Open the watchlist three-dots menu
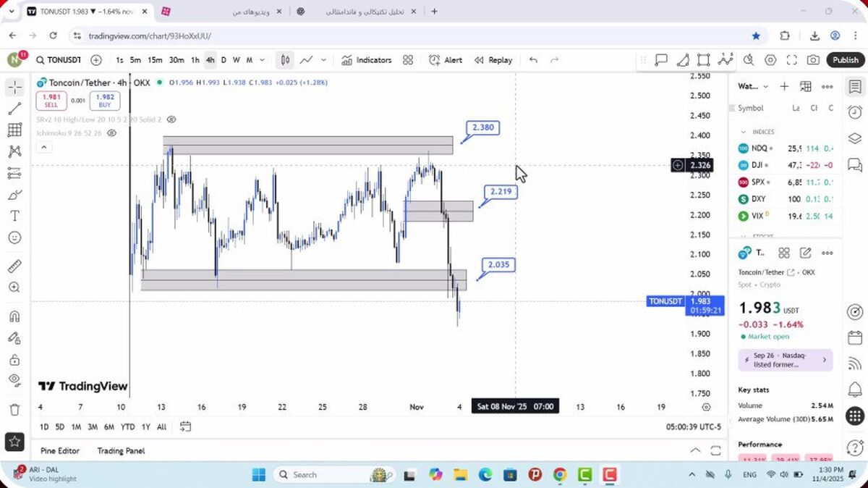868x488 pixels. click(x=827, y=86)
